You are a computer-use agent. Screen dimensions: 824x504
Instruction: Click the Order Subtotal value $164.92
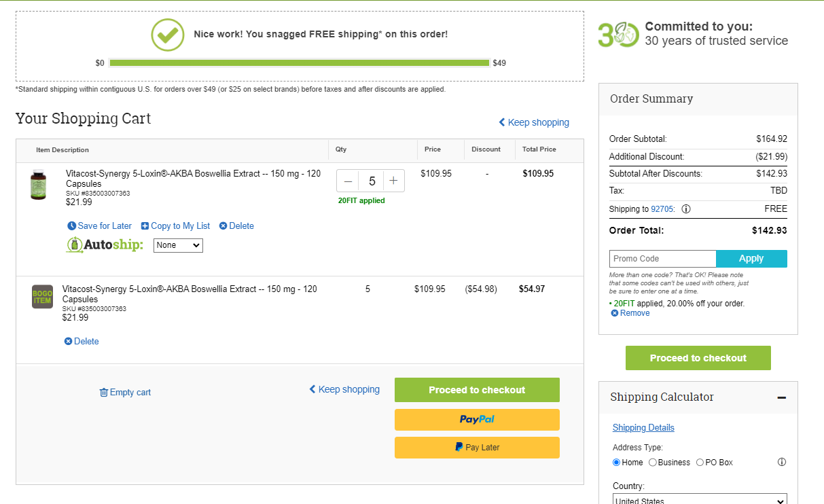tap(772, 139)
